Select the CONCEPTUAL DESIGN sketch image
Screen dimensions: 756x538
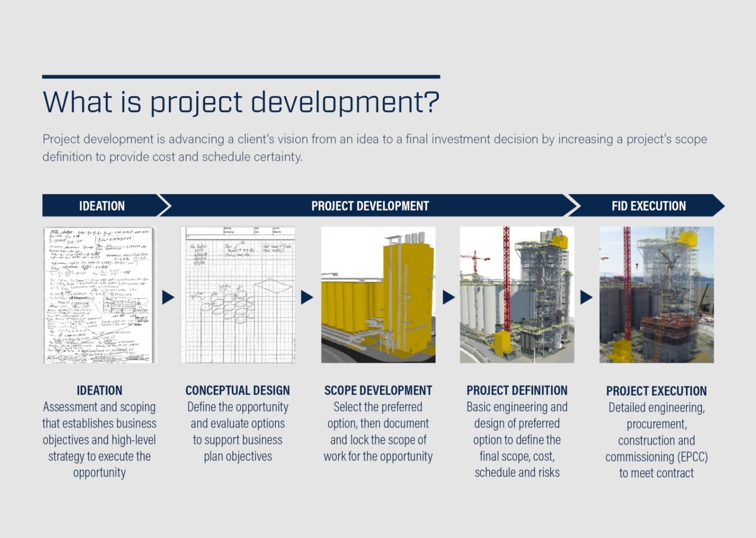click(238, 295)
